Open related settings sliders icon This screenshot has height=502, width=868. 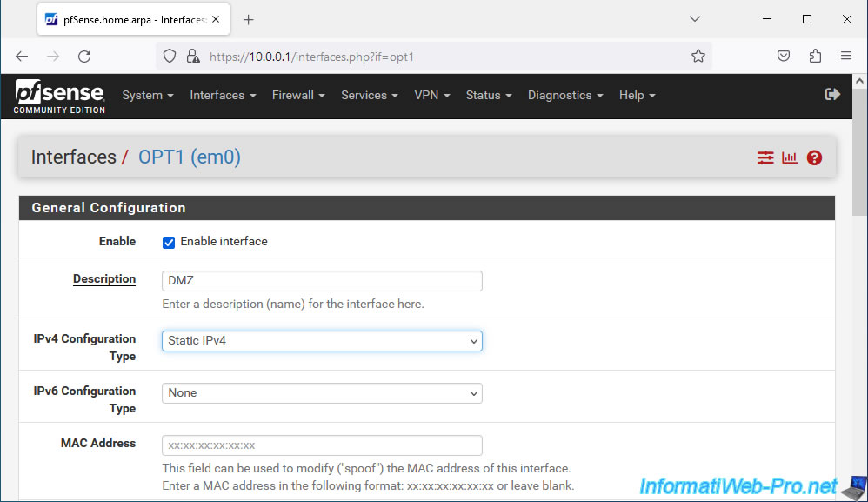pos(765,157)
